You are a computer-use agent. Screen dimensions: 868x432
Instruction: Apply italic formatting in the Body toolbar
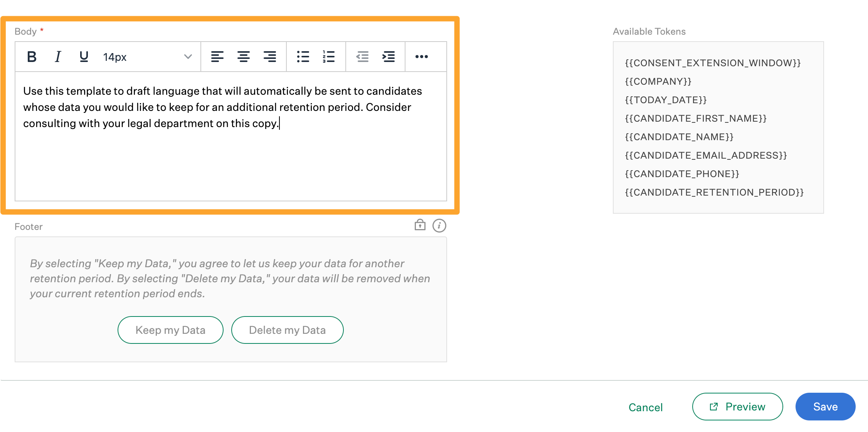pos(57,57)
